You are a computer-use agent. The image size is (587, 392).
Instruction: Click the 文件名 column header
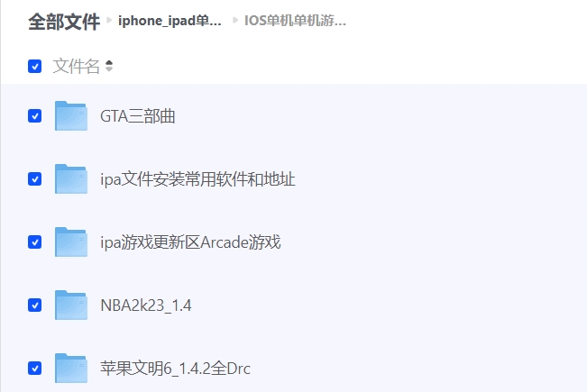[76, 66]
